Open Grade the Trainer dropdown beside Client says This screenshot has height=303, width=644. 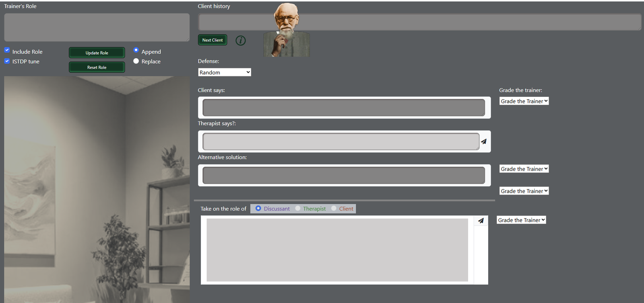(524, 101)
